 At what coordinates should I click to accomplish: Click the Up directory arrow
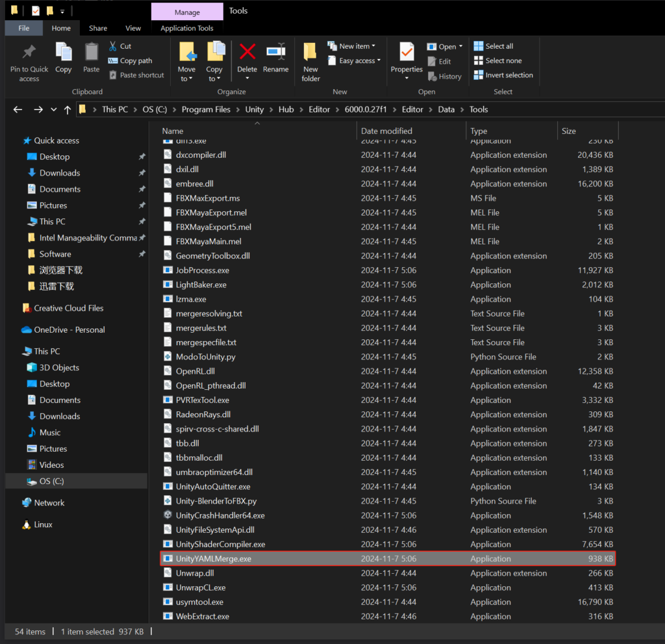68,110
